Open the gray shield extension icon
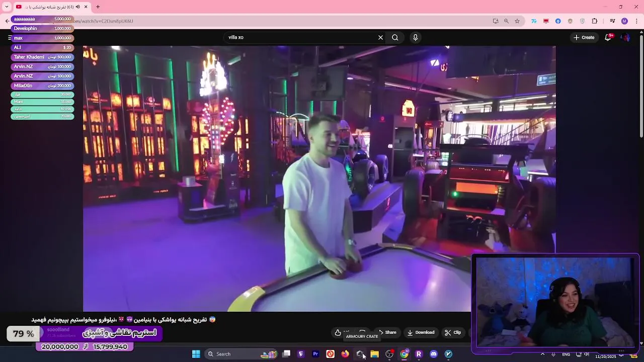The width and height of the screenshot is (644, 362). (x=582, y=21)
